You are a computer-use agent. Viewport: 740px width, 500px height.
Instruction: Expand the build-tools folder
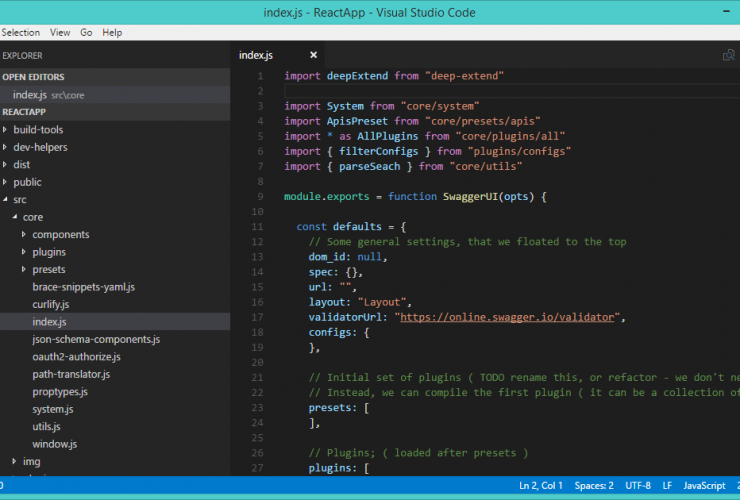click(x=38, y=129)
